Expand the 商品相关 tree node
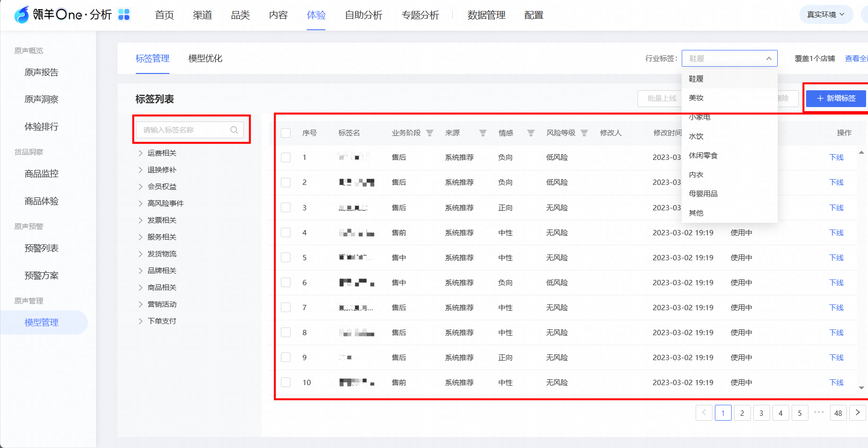Screen dimensions: 868x448 (x=141, y=288)
